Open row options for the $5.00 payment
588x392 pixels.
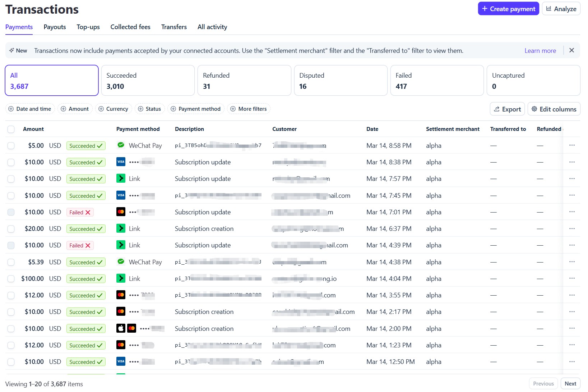[572, 145]
